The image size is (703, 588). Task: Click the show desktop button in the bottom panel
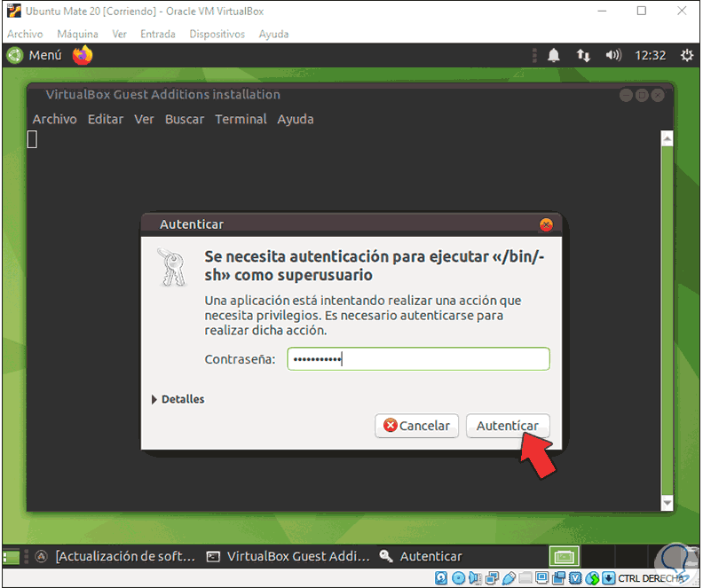click(12, 557)
